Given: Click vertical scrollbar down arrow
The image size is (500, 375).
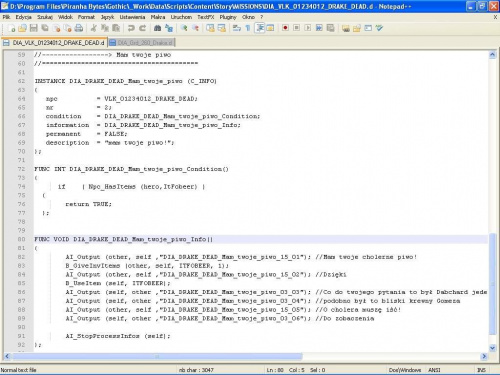Looking at the screenshot, I should click(x=492, y=348).
